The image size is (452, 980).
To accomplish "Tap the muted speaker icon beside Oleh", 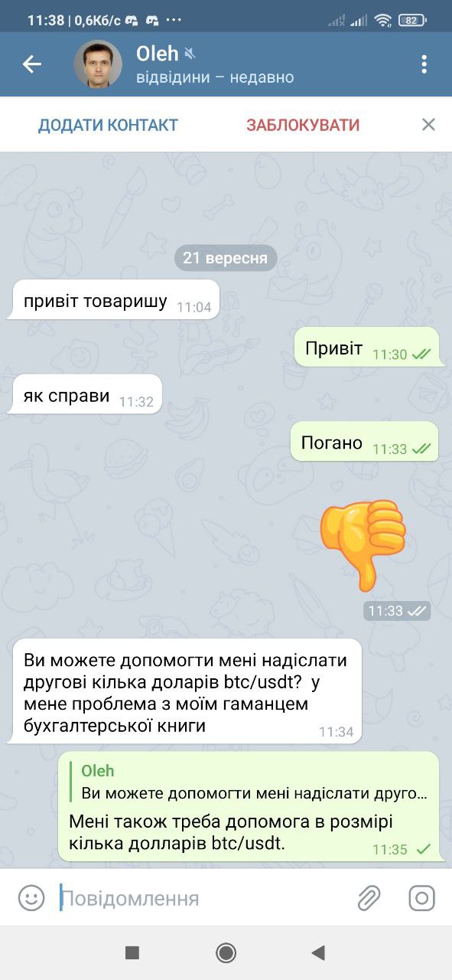I will tap(190, 54).
